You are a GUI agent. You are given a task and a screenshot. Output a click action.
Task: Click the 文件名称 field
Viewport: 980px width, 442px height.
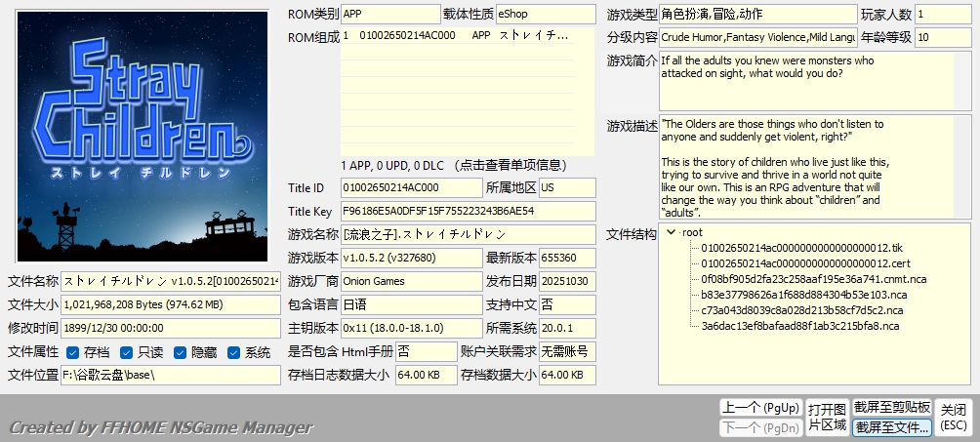click(171, 281)
